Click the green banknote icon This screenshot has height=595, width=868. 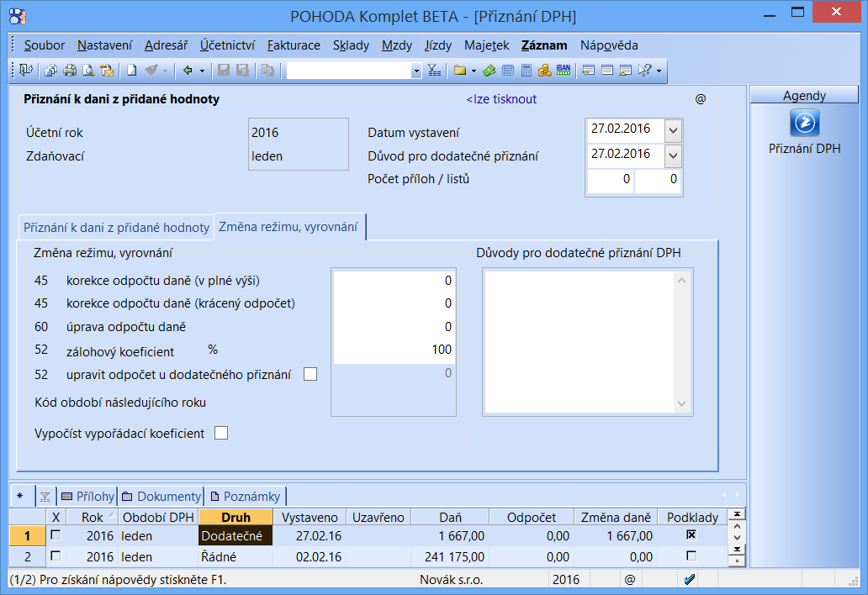490,71
